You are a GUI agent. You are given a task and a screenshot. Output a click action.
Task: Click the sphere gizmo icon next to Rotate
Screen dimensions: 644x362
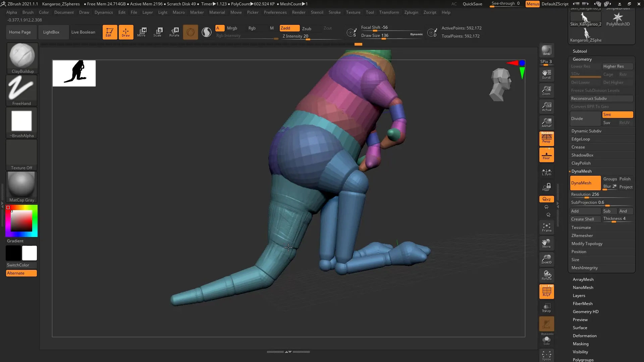[190, 32]
